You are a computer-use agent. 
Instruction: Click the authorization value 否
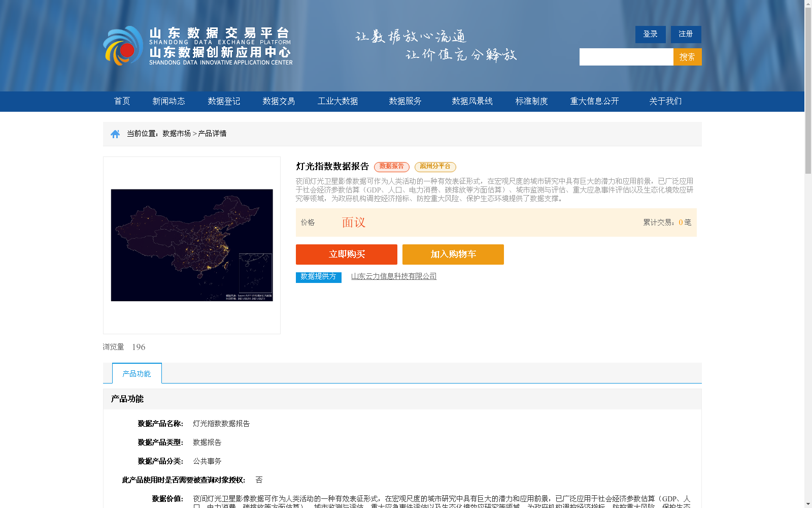259,480
